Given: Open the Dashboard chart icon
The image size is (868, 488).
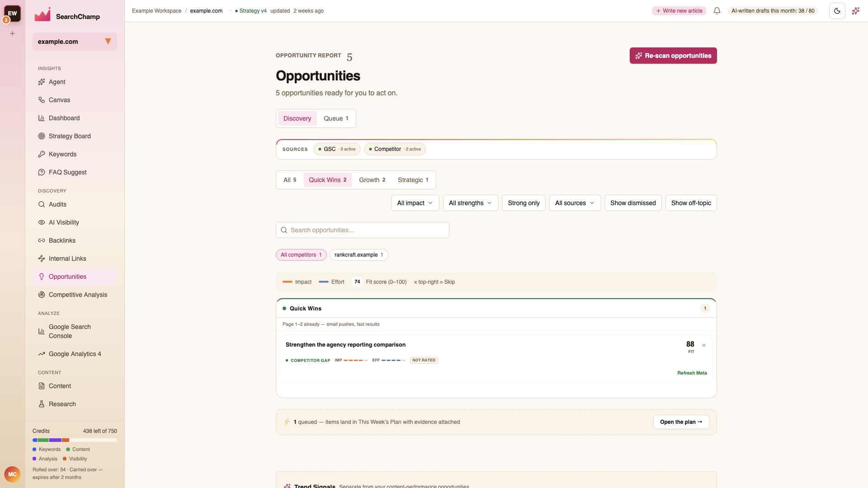Looking at the screenshot, I should (x=42, y=118).
